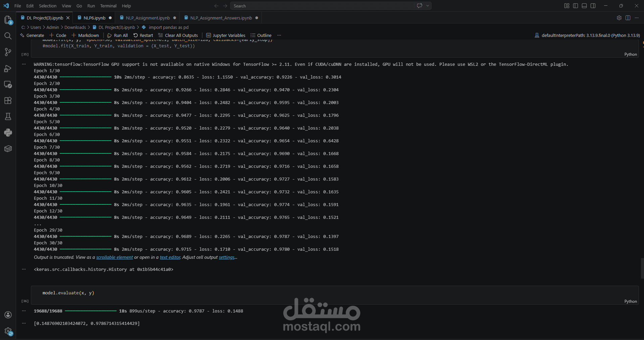Open output actions ellipsis beside TensorFlow warning
The height and width of the screenshot is (340, 644).
click(24, 64)
